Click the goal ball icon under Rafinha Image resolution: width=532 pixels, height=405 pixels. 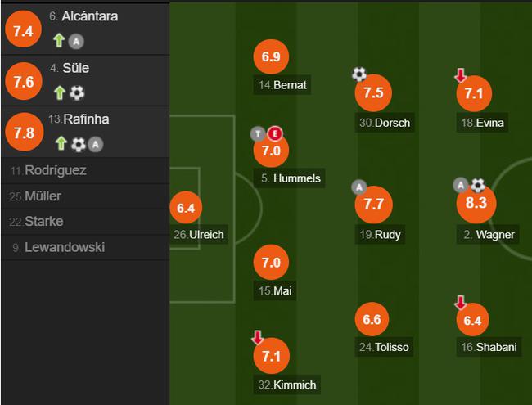tap(79, 145)
